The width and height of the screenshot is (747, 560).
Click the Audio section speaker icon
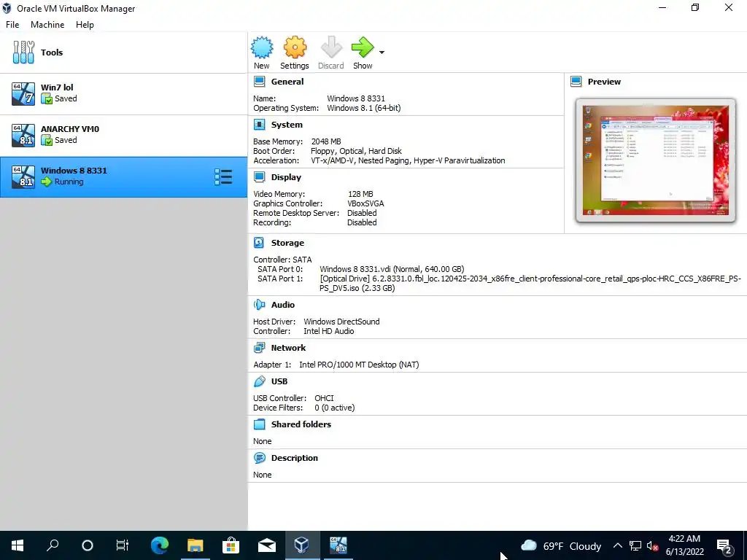pos(259,305)
